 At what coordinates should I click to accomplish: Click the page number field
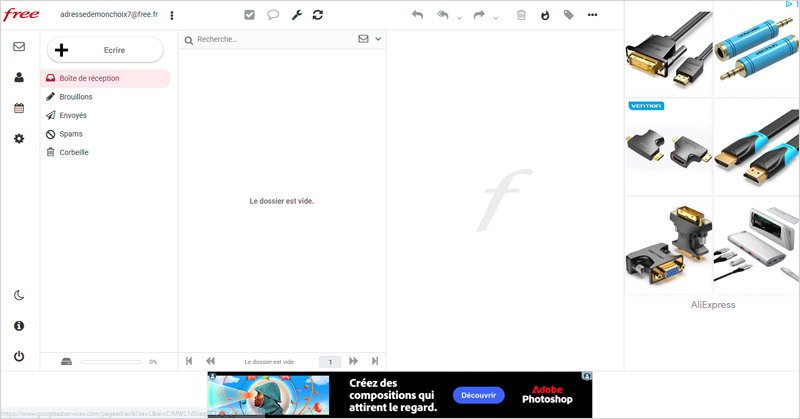[330, 361]
